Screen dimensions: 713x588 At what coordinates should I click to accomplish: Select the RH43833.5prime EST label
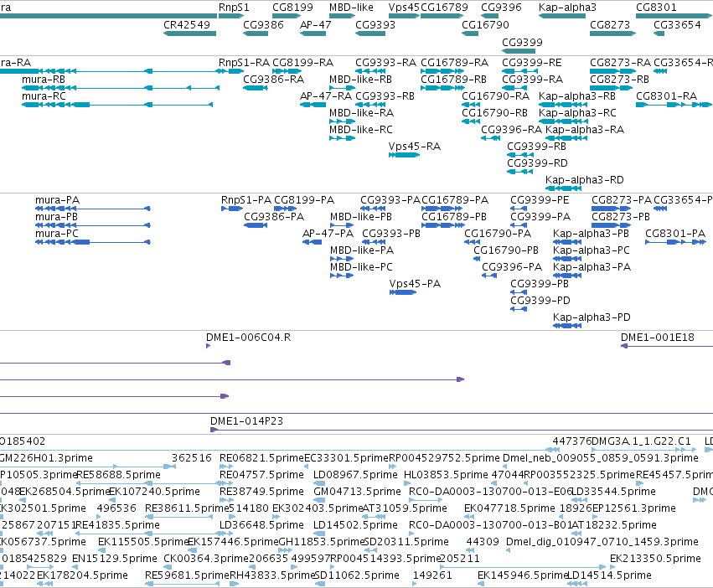pos(272,575)
